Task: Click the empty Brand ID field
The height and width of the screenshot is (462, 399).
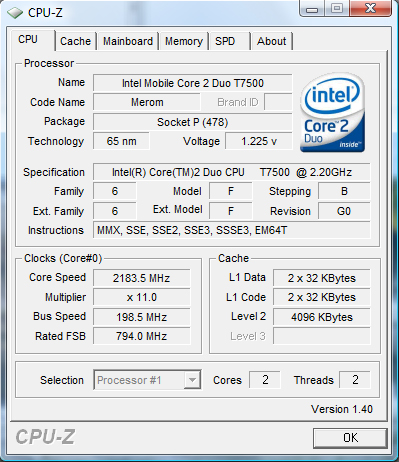Action: 278,102
